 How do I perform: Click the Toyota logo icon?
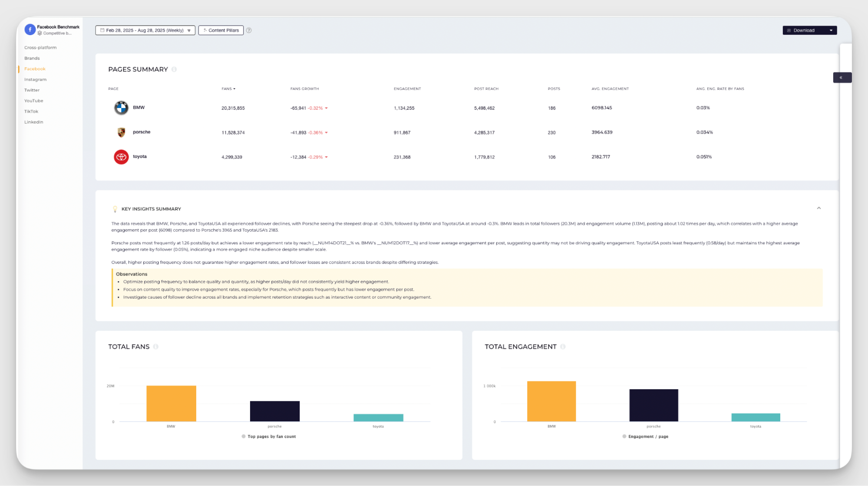[121, 157]
